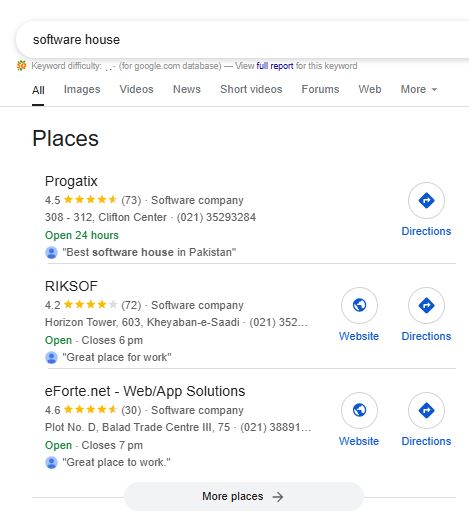469x519 pixels.
Task: Open the Progatix place listing title
Action: pos(71,181)
